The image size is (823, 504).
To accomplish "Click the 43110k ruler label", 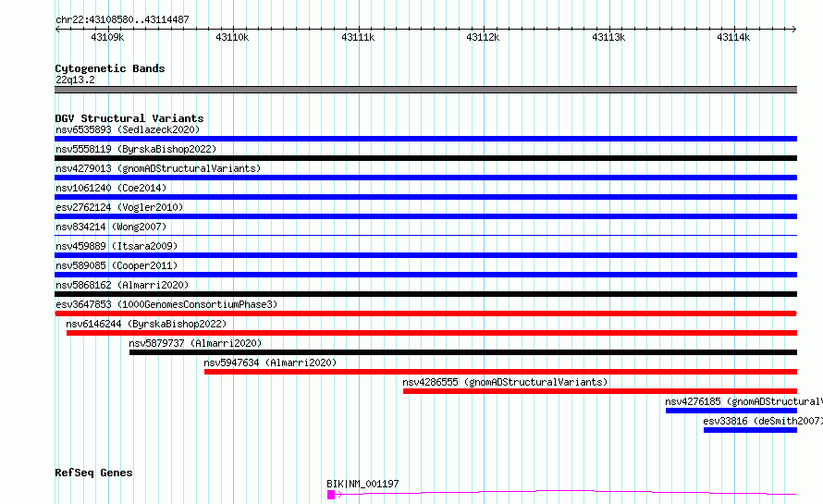I will point(232,37).
